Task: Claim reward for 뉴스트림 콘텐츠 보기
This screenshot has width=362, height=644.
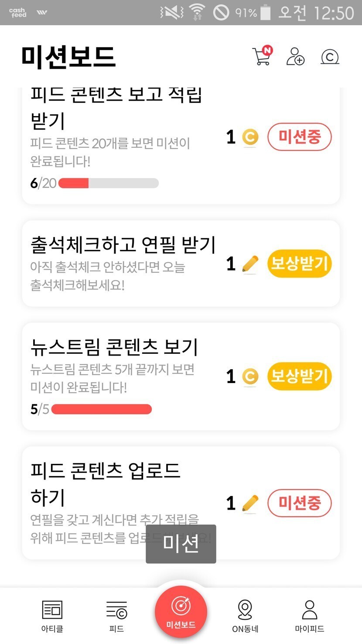Action: pyautogui.click(x=299, y=376)
